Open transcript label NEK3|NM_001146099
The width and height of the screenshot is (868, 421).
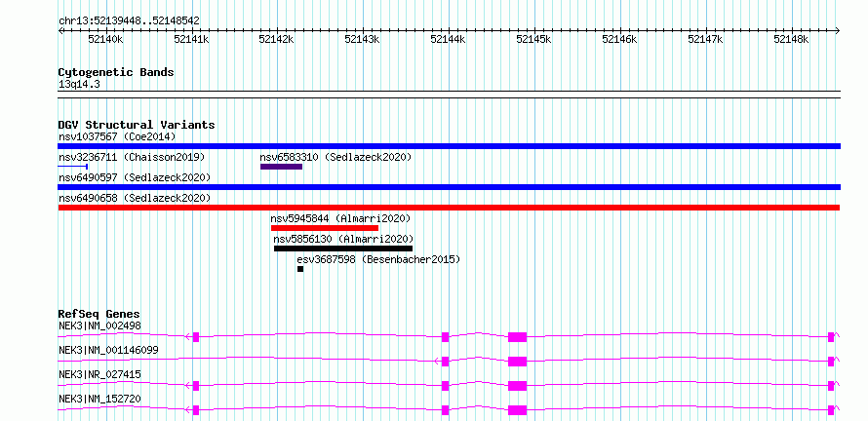point(108,350)
